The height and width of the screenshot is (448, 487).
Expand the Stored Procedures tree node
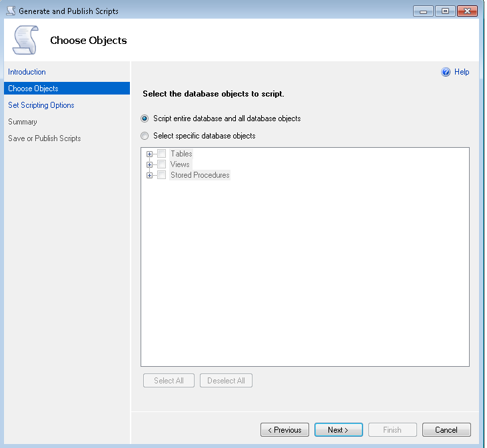pyautogui.click(x=149, y=175)
